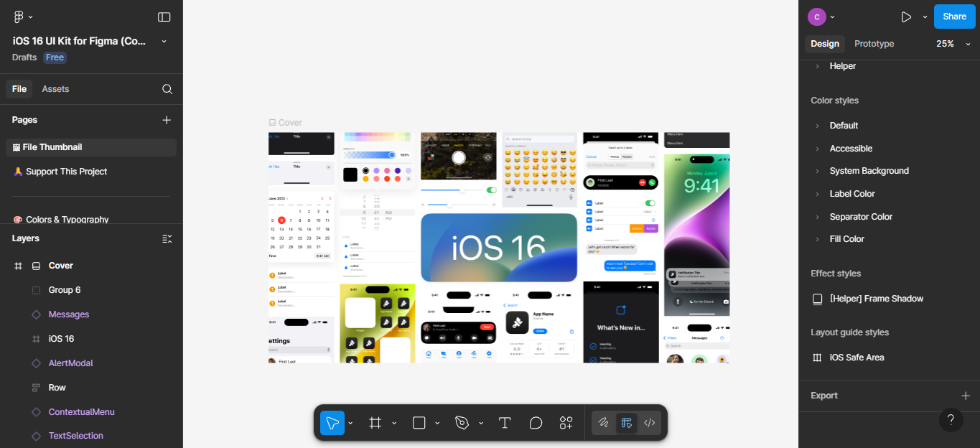The height and width of the screenshot is (448, 980).
Task: Click the search magnifier icon
Action: pyautogui.click(x=167, y=89)
